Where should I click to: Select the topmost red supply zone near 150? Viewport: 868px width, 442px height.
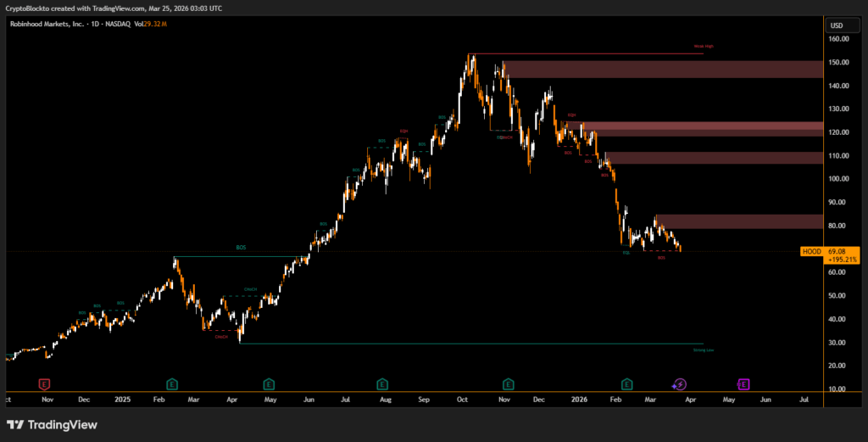click(x=661, y=69)
